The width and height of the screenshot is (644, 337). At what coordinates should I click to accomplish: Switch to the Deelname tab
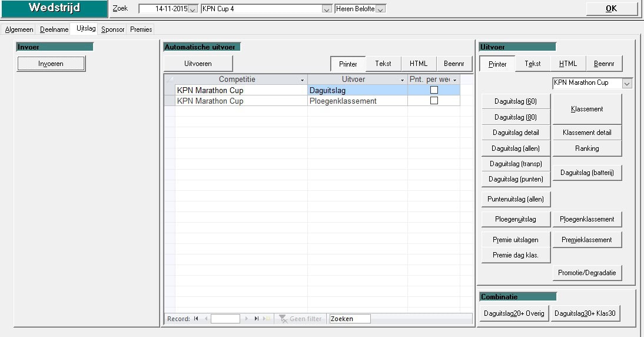click(x=54, y=29)
